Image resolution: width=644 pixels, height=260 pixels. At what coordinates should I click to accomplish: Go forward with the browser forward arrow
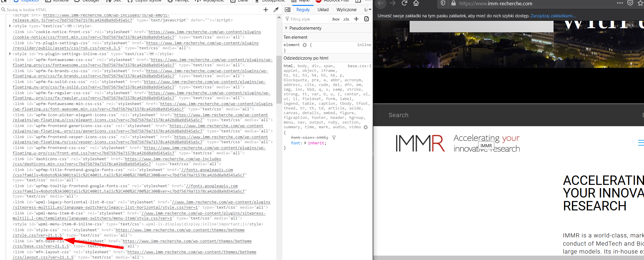point(393,3)
